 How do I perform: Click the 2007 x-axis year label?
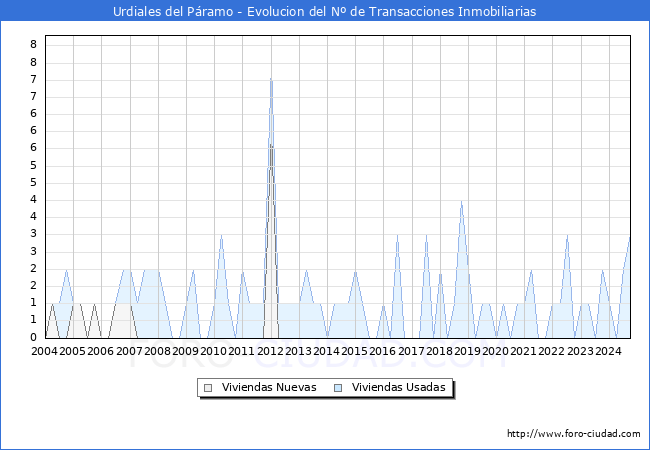click(129, 351)
